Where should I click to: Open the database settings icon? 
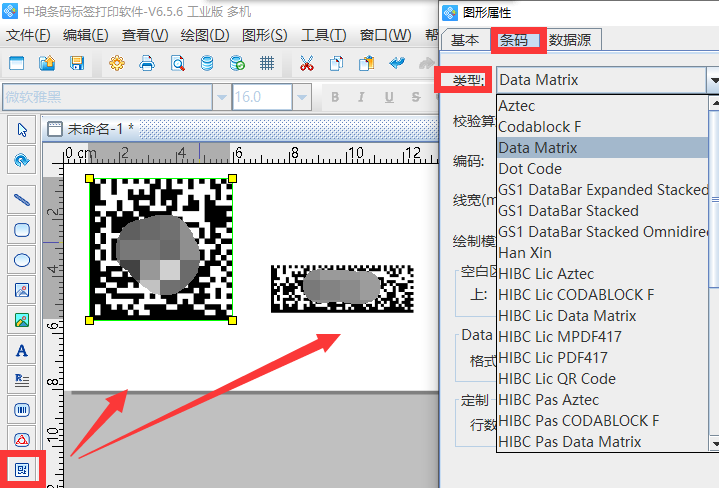207,63
